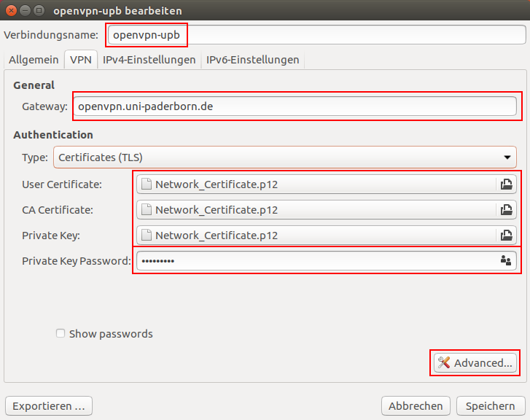Select the VPN tab
Viewport: 530px width, 420px height.
(x=80, y=60)
